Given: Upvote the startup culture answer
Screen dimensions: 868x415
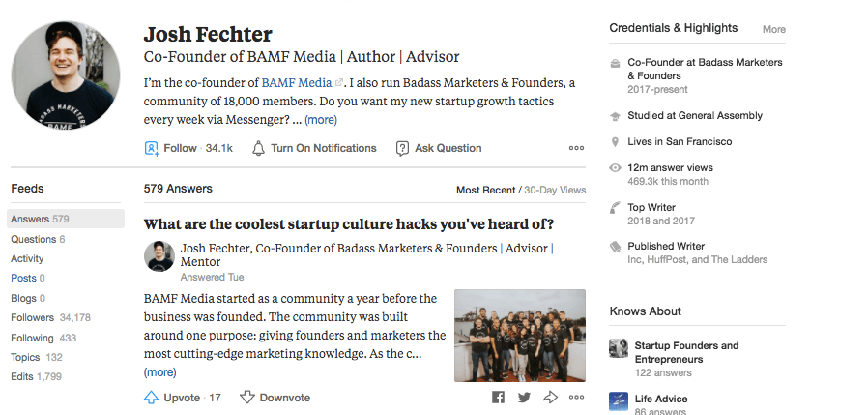Looking at the screenshot, I should click(x=152, y=398).
